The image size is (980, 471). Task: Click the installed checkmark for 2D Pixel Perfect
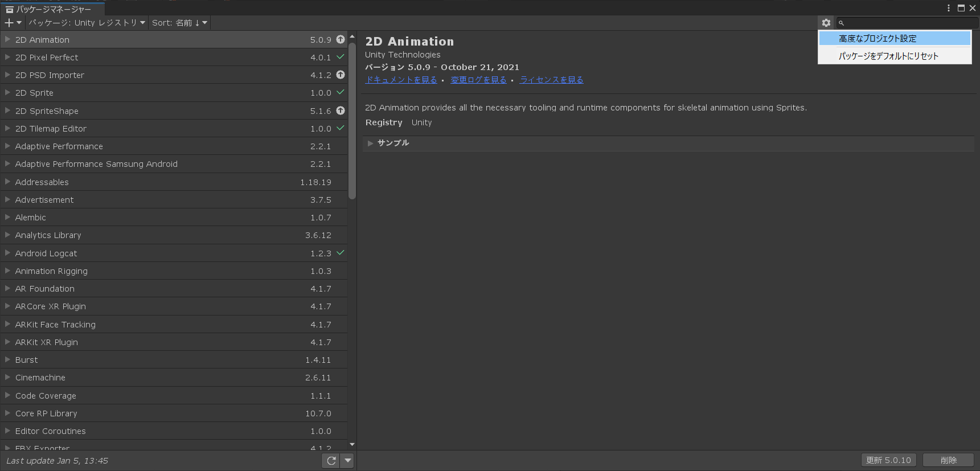click(x=341, y=57)
